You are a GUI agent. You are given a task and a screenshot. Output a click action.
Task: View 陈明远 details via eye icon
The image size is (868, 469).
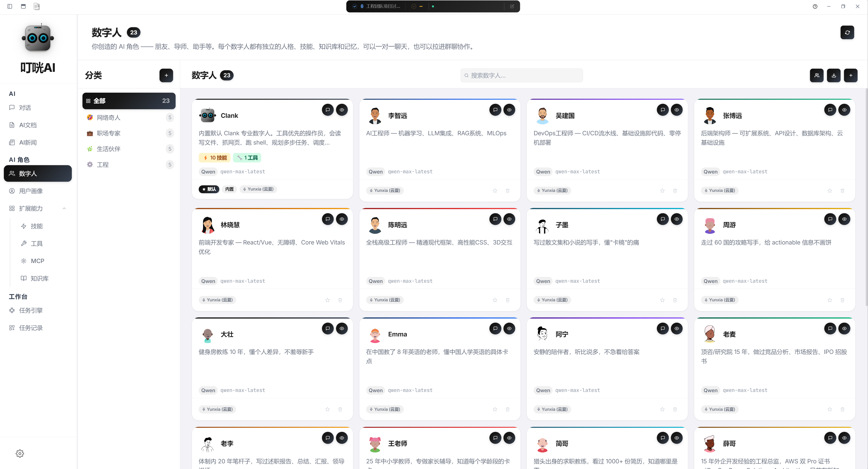pos(509,219)
